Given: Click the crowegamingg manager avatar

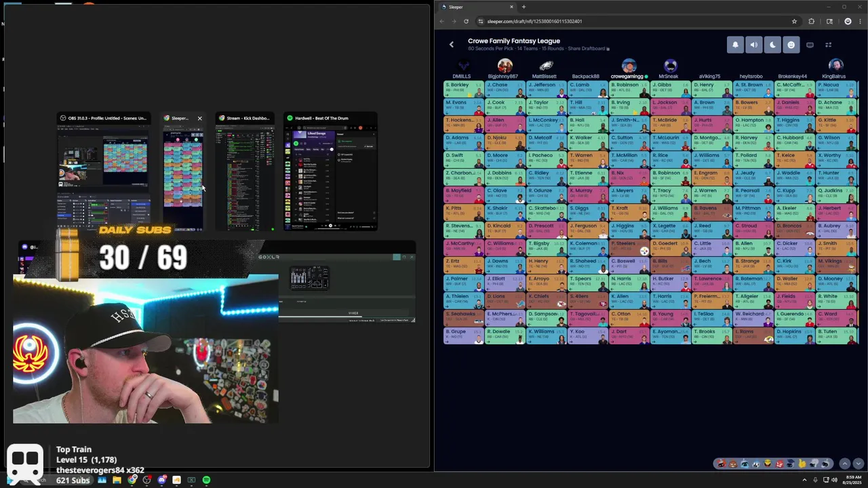Looking at the screenshot, I should point(629,66).
